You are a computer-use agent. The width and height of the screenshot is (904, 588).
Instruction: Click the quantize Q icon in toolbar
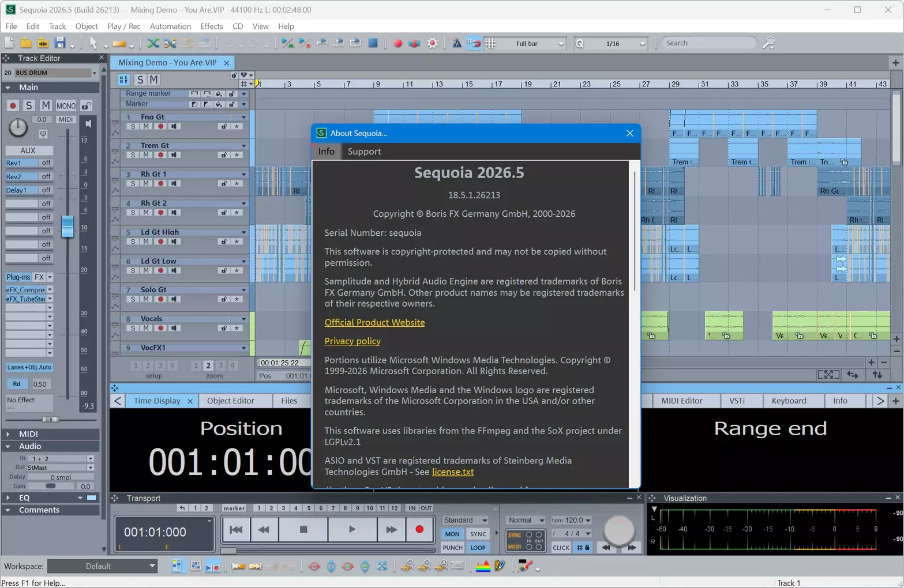pos(580,43)
